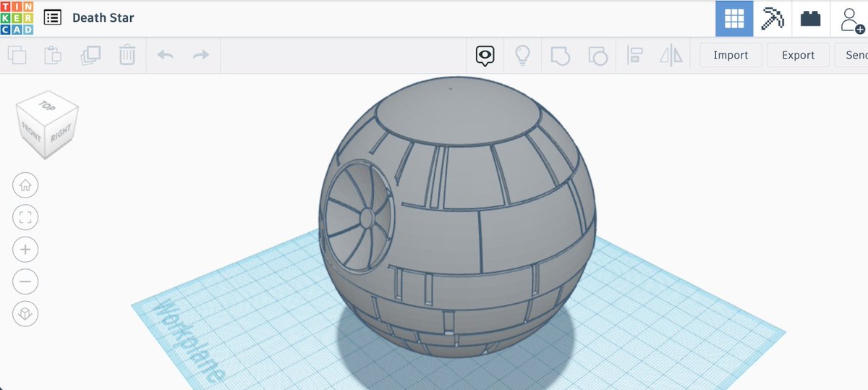This screenshot has width=868, height=390.
Task: Delete with the trash can icon
Action: coord(127,55)
